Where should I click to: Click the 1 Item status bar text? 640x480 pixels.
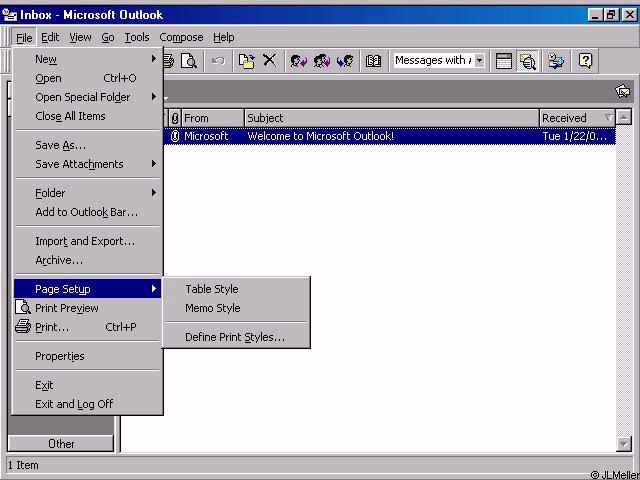click(x=23, y=465)
